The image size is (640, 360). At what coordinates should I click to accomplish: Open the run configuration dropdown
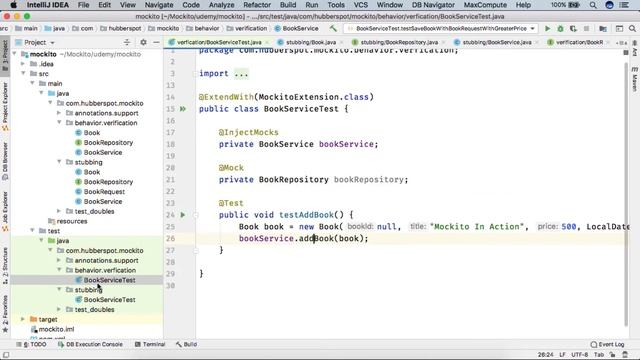533,29
